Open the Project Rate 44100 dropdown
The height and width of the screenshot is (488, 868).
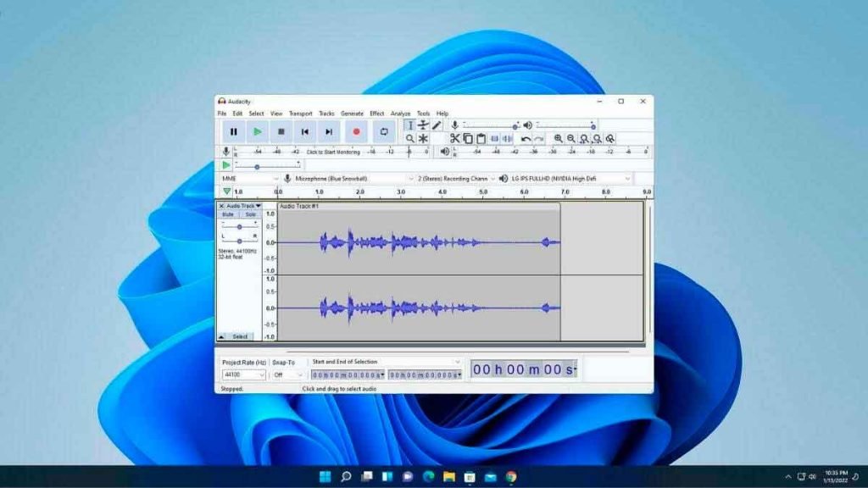point(244,374)
